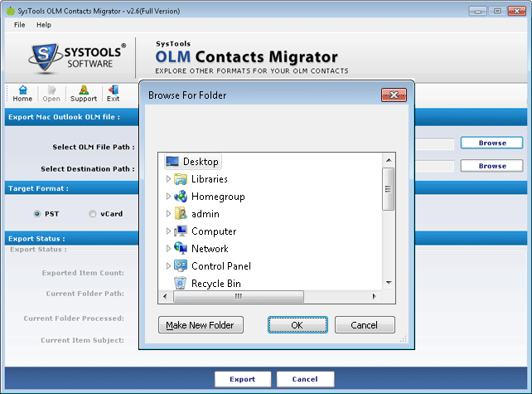Open the File menu
The height and width of the screenshot is (394, 532).
pos(19,25)
